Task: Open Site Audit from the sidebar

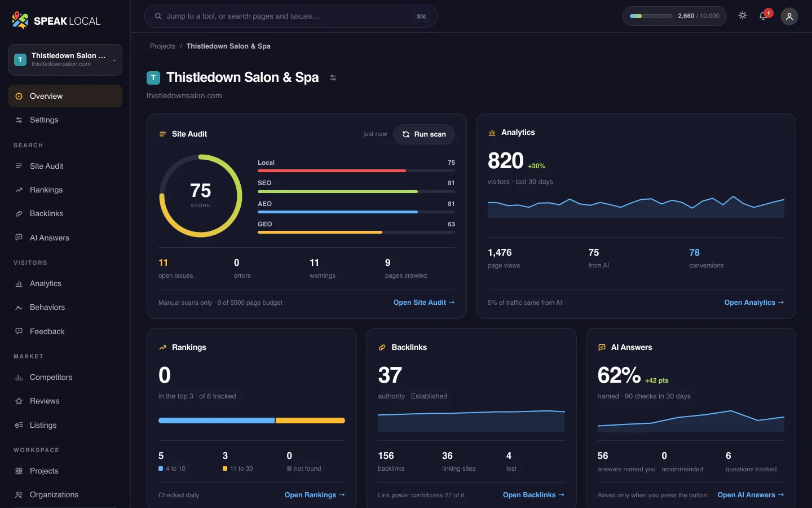Action: point(65,166)
